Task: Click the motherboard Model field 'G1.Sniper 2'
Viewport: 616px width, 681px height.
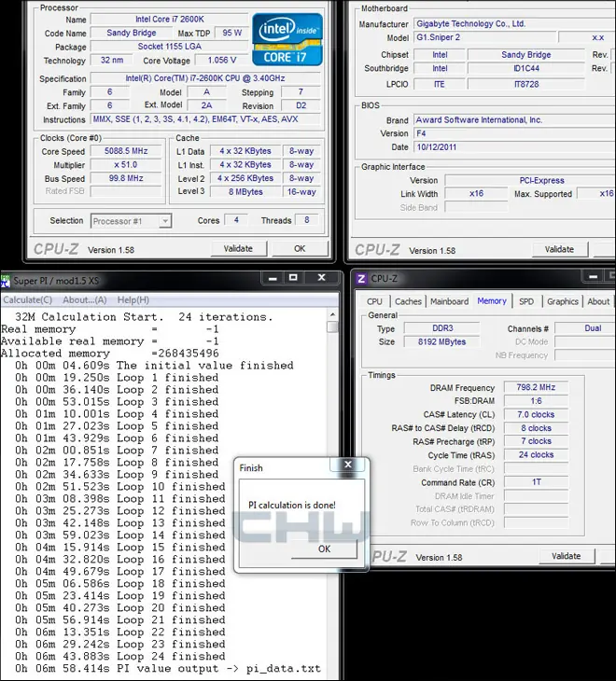Action: pyautogui.click(x=484, y=37)
